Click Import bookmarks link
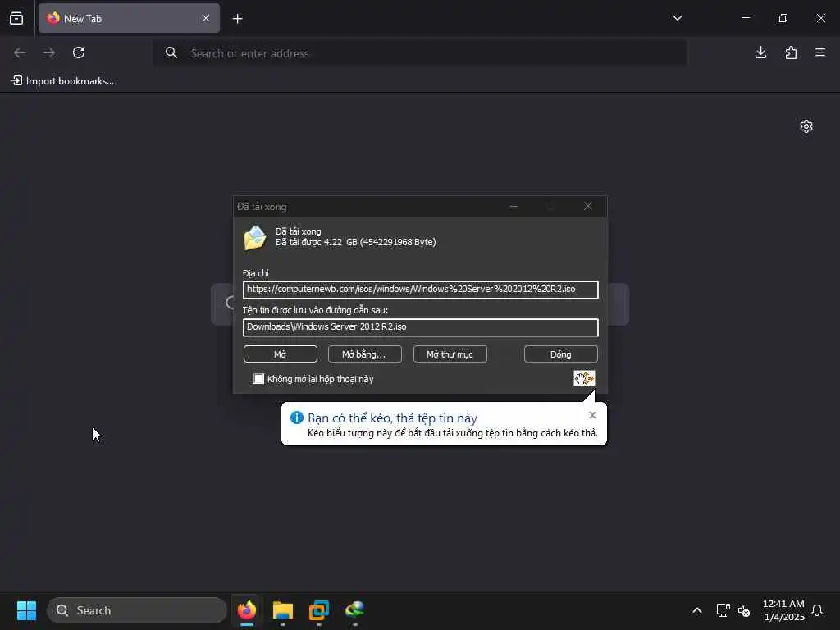Screen dimensions: 840x630 coord(62,81)
